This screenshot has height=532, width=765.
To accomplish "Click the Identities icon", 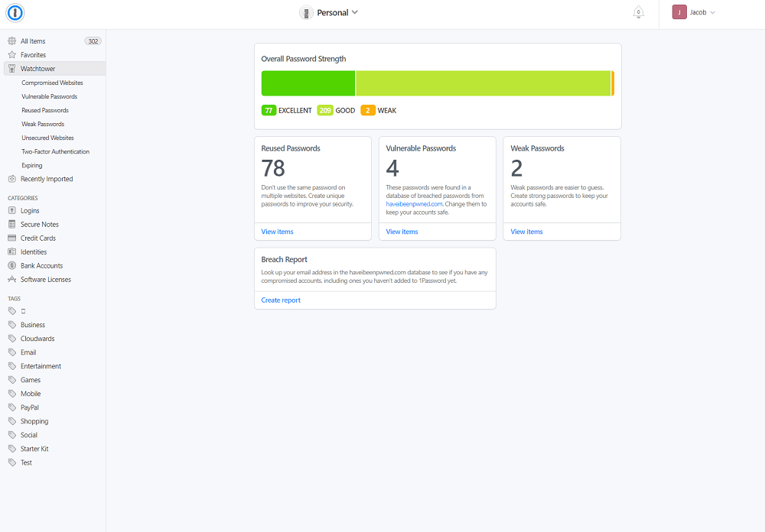I will point(12,251).
